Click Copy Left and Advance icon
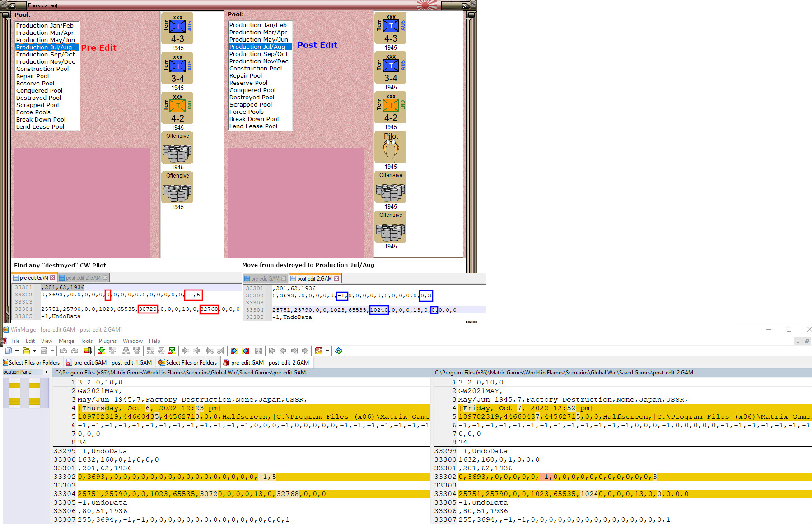Image resolution: width=812 pixels, height=524 pixels. [221, 351]
